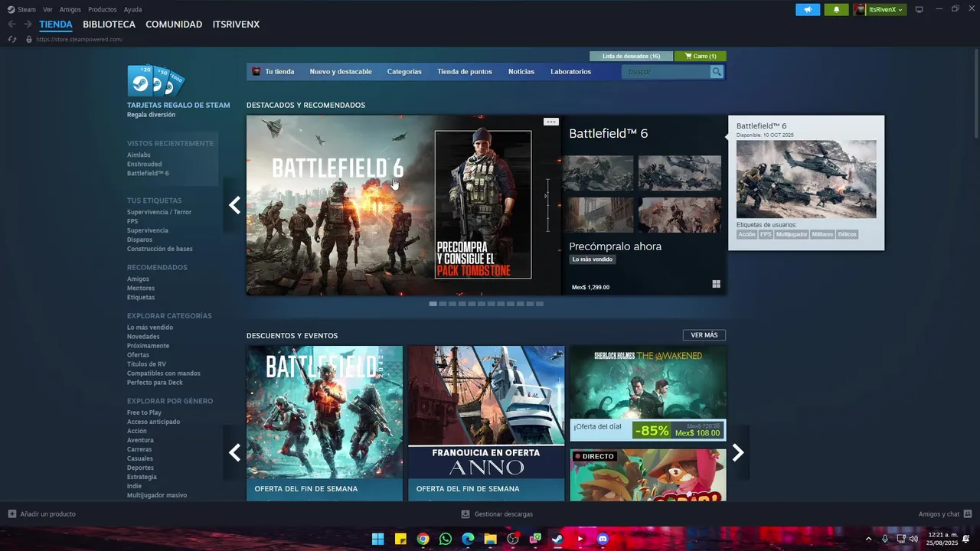Open the Windows Start button
The image size is (980, 551).
(377, 539)
